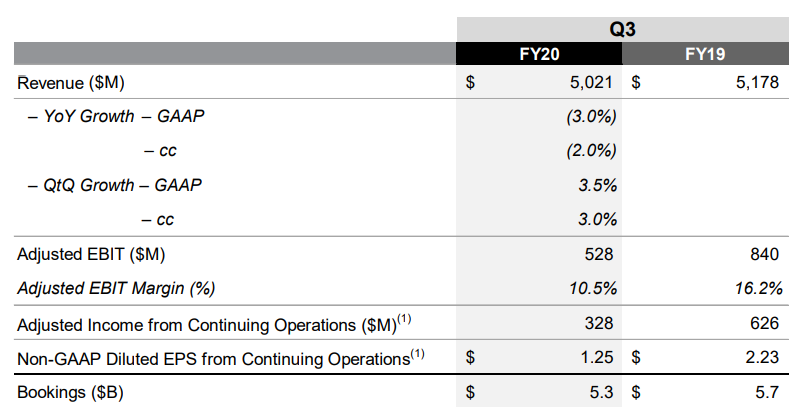Screen dimensions: 792x407
Task: Select the YoY Growth GAAP label
Action: [116, 117]
